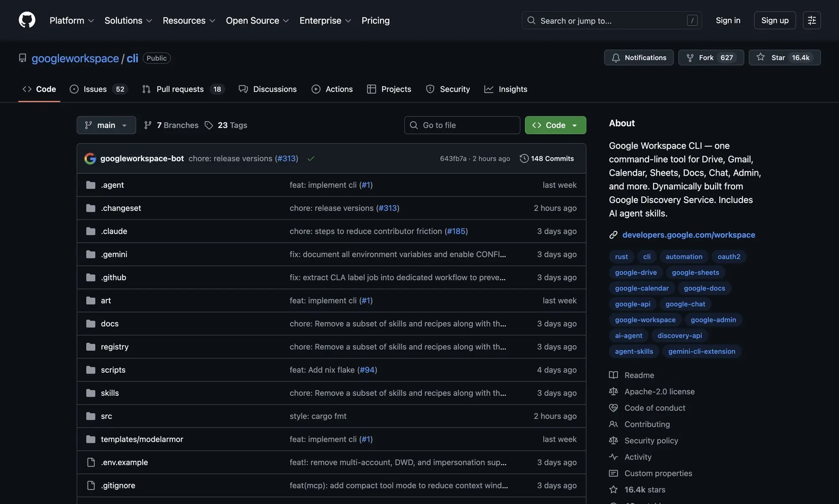The image size is (839, 504).
Task: Open the .github folder
Action: [x=113, y=277]
